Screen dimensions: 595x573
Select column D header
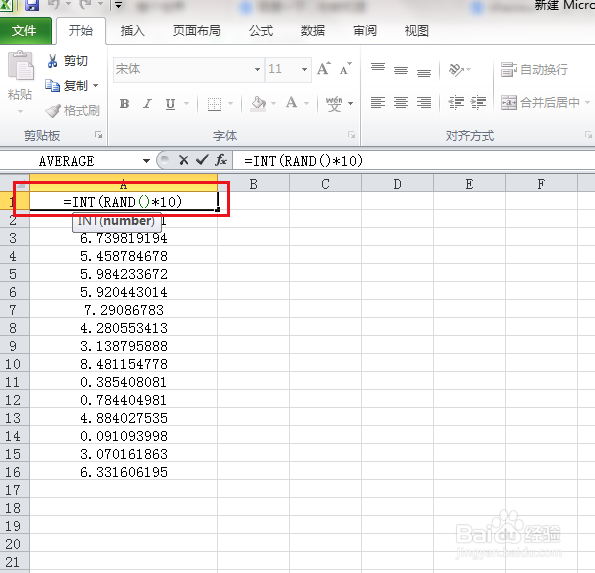(x=397, y=184)
